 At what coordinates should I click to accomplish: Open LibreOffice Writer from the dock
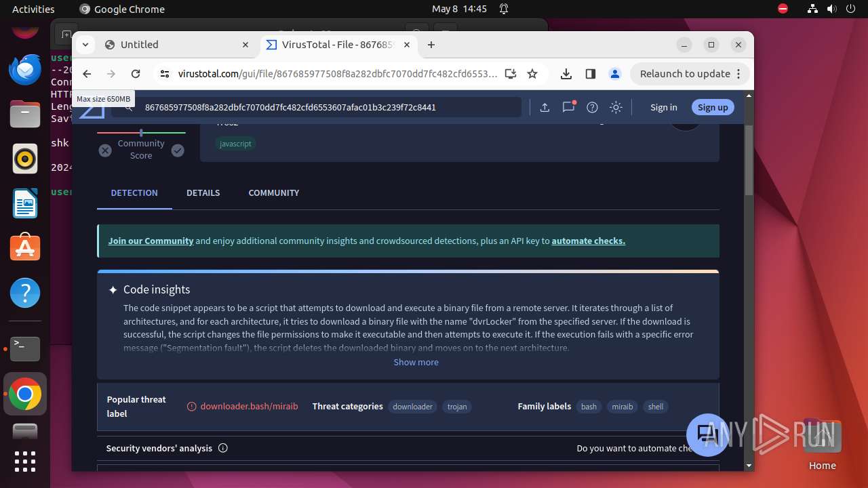25,203
